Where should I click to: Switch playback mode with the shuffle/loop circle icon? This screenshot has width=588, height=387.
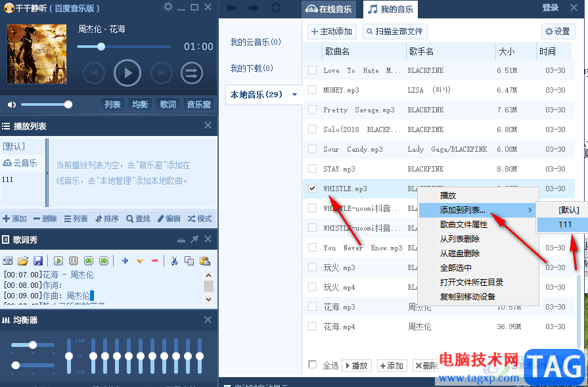click(x=192, y=73)
